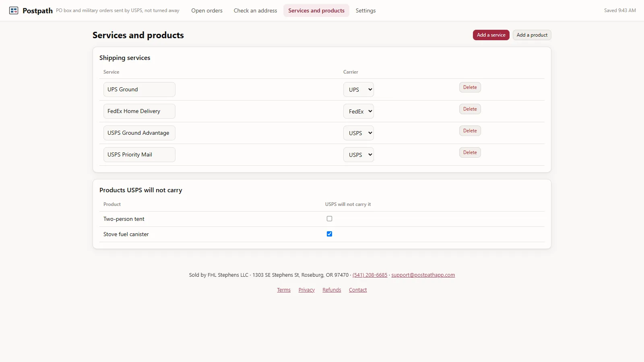
Task: Click the Products USPS will not carry heading
Action: (141, 190)
